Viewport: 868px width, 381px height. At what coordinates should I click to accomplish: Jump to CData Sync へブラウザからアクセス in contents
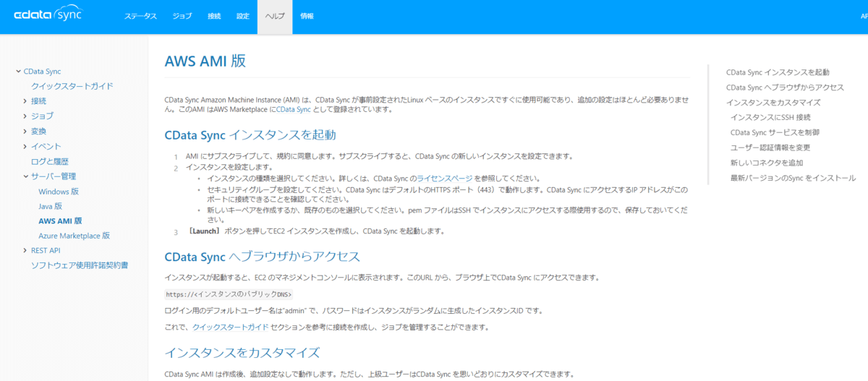coord(785,87)
